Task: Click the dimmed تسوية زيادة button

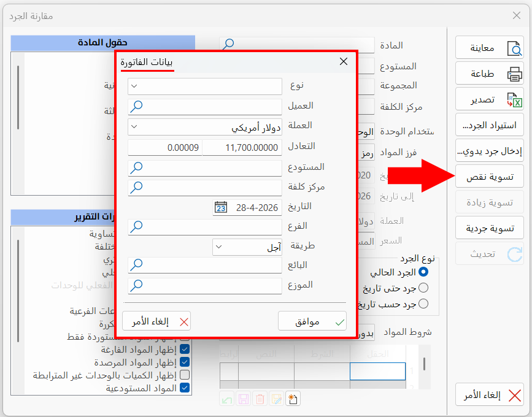Action: [x=490, y=202]
